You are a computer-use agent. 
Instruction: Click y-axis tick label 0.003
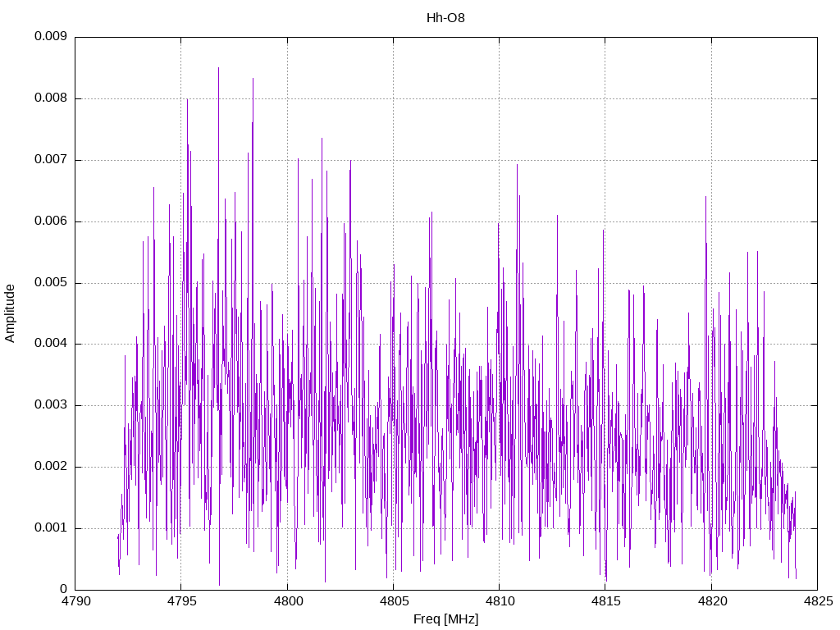tap(51, 404)
